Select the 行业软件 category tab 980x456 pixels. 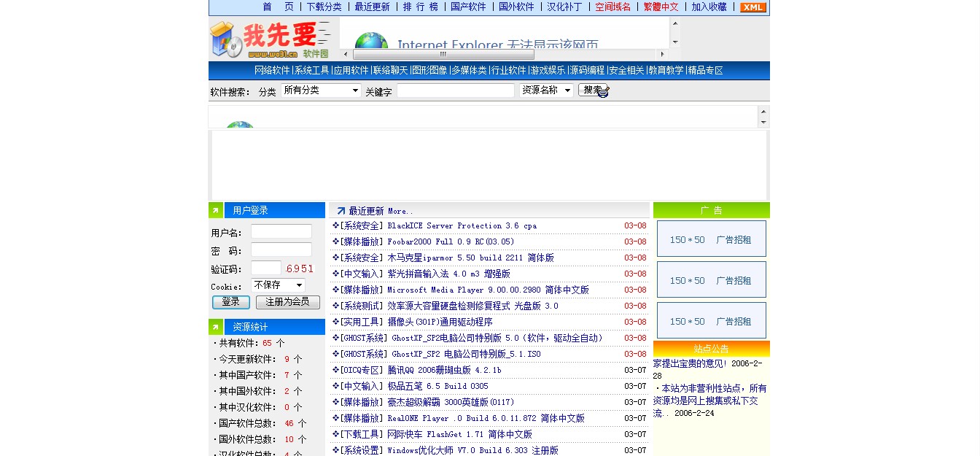coord(508,71)
